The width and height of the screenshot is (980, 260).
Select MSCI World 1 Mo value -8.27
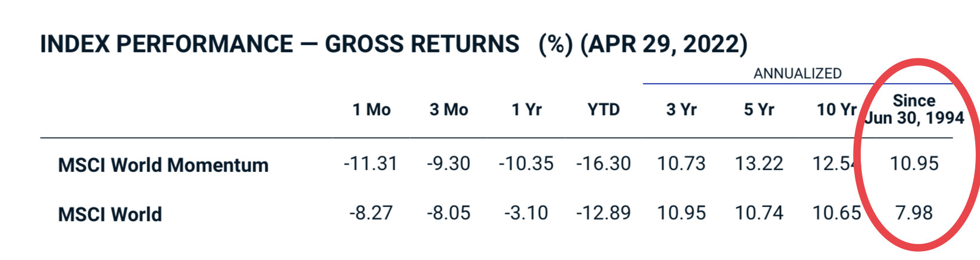[x=371, y=213]
